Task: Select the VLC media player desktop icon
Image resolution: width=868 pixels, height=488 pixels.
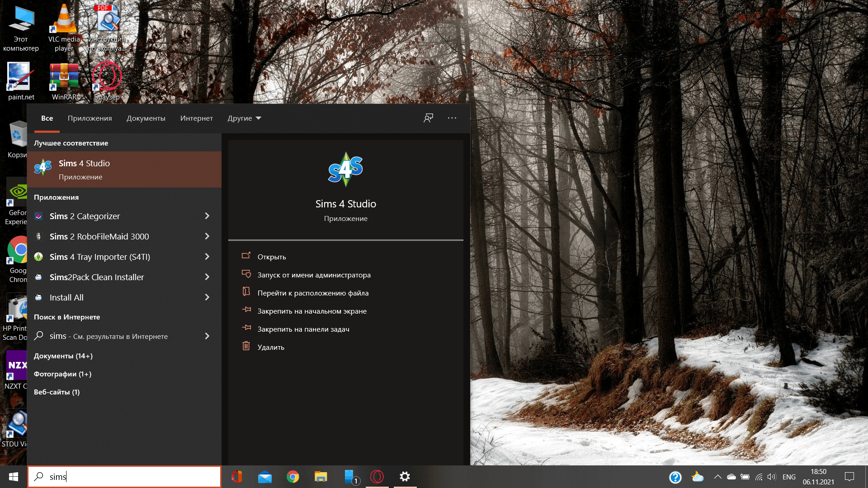Action: (64, 29)
